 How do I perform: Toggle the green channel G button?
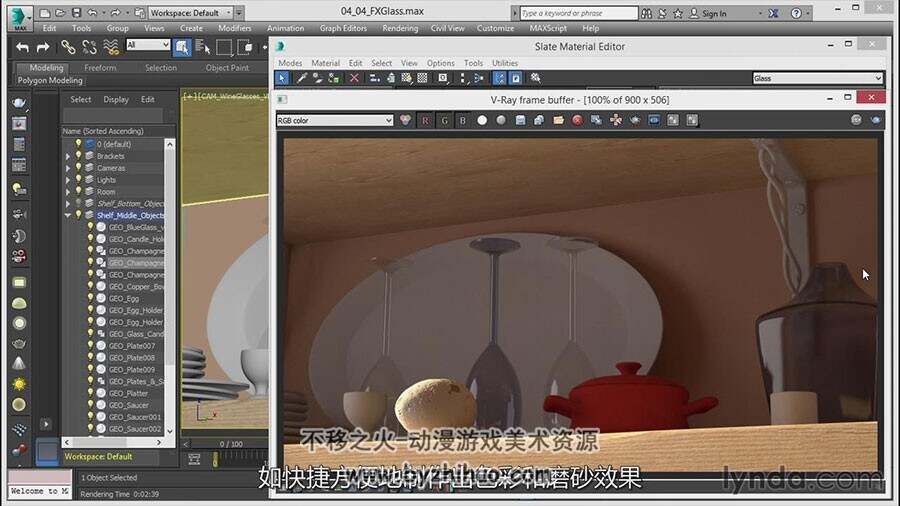[x=444, y=120]
